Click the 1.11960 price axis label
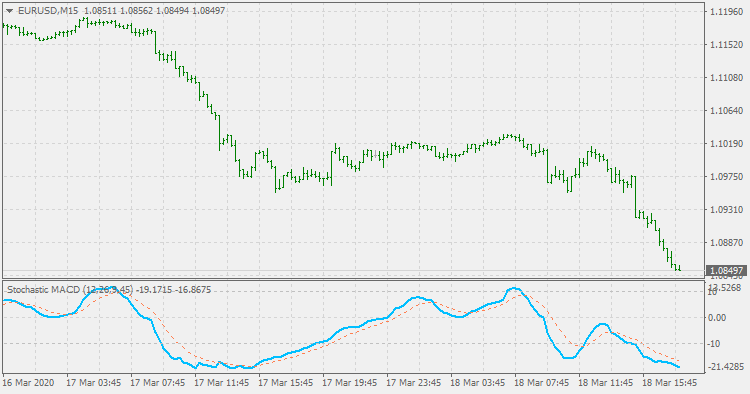This screenshot has height=394, width=750. coord(726,11)
